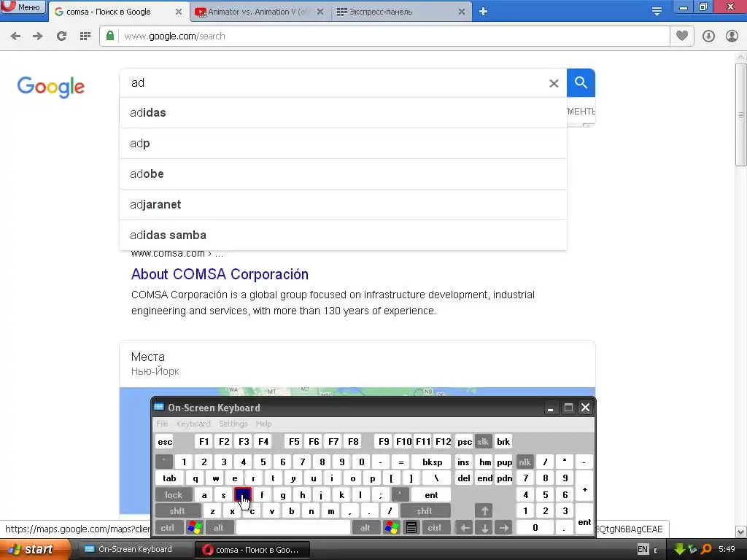Click the main ent key
Screen dimensions: 747x560
click(431, 495)
